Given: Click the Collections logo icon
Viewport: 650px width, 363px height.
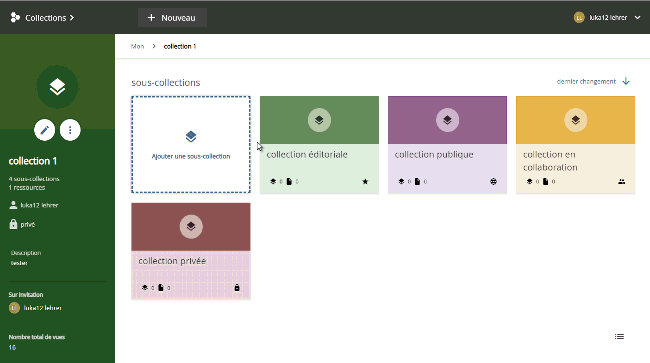Looking at the screenshot, I should click(15, 17).
